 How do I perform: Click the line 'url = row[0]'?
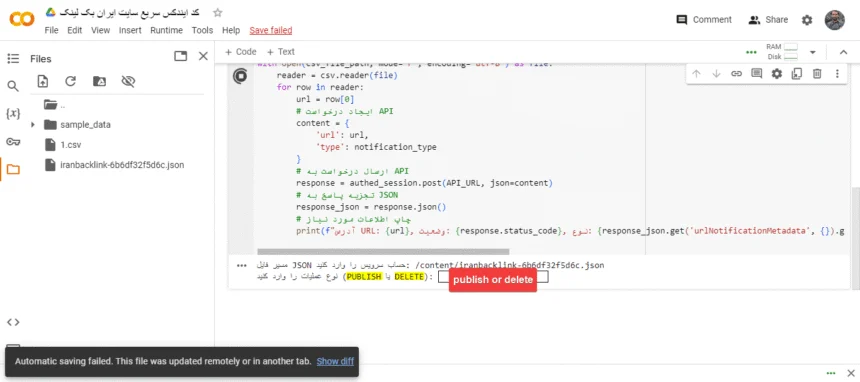coord(325,99)
